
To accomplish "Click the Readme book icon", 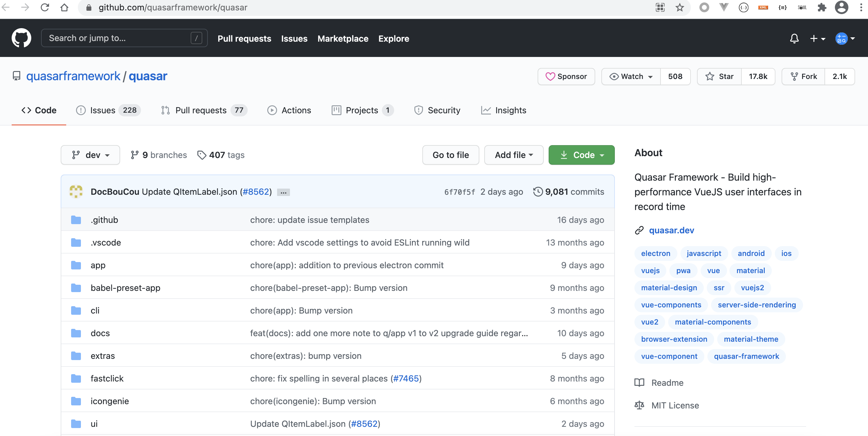I will point(639,382).
